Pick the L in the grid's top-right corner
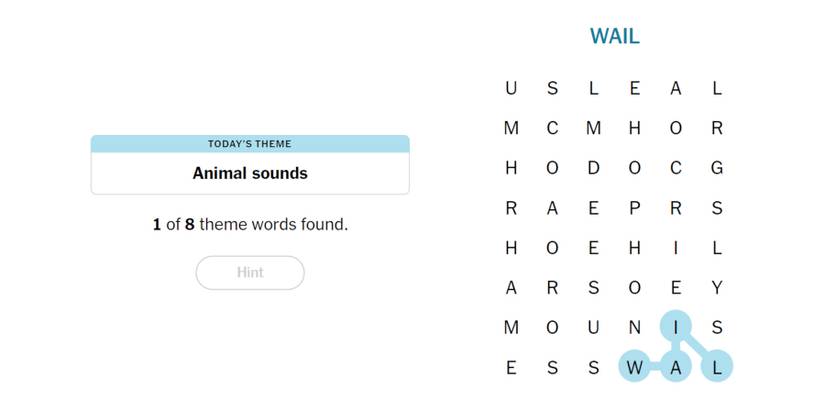825x413 pixels. point(716,88)
